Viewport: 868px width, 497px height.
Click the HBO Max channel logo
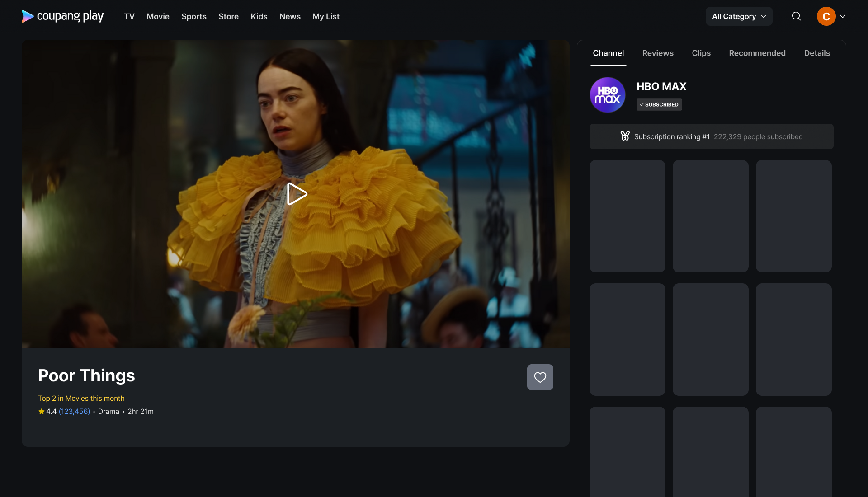click(607, 95)
